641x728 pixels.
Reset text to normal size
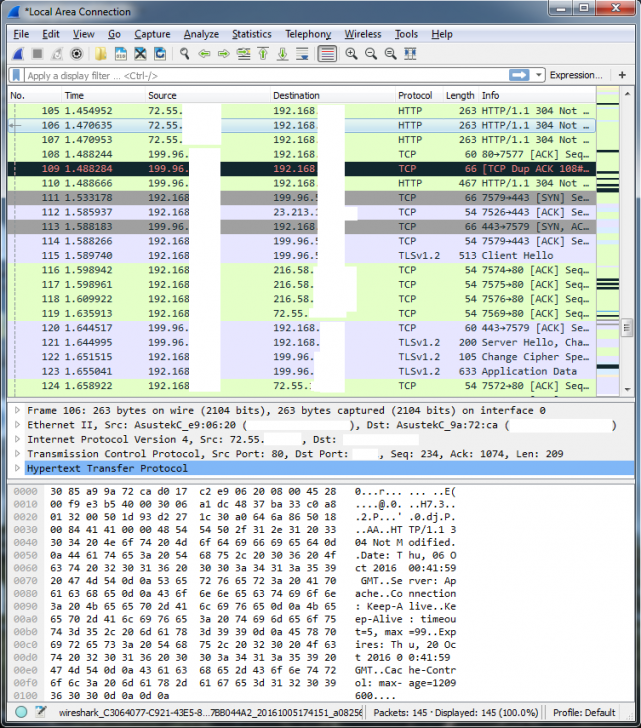[390, 54]
